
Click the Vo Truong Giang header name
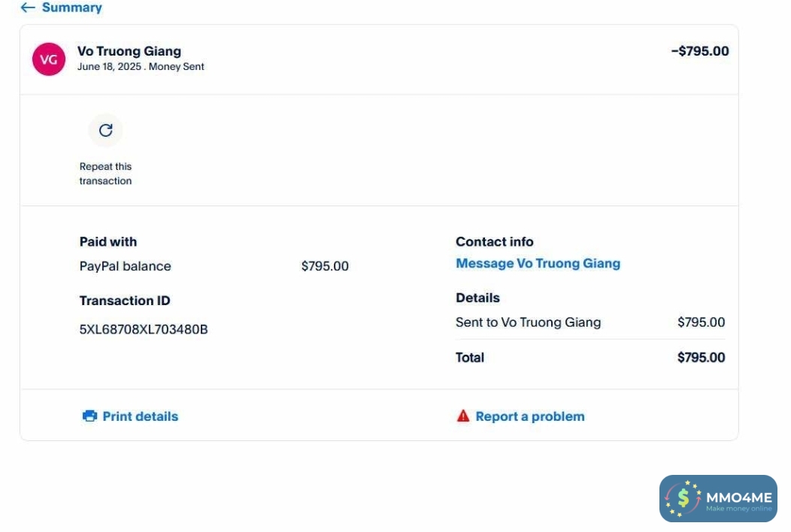129,51
